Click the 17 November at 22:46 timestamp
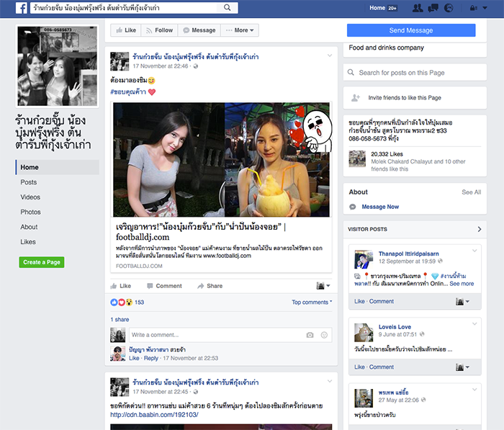504x430 pixels. (x=161, y=66)
